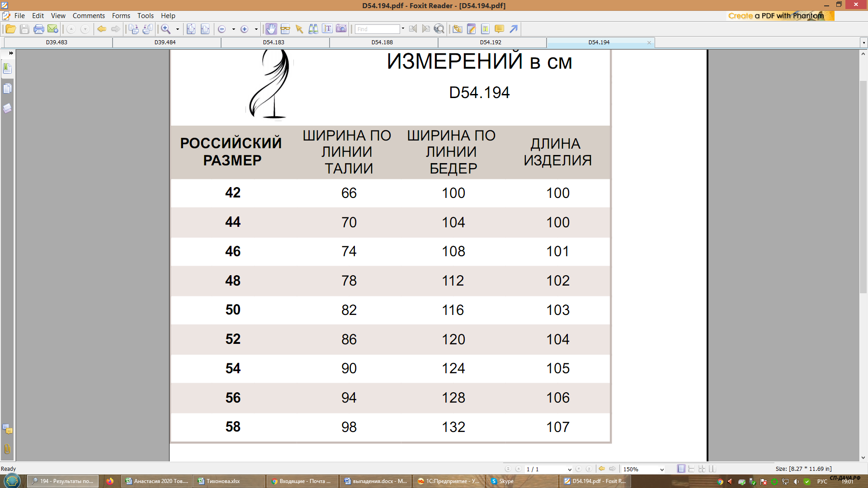Screen dimensions: 868x488
Task: Activate the Snapshot camera tool
Action: (x=341, y=29)
